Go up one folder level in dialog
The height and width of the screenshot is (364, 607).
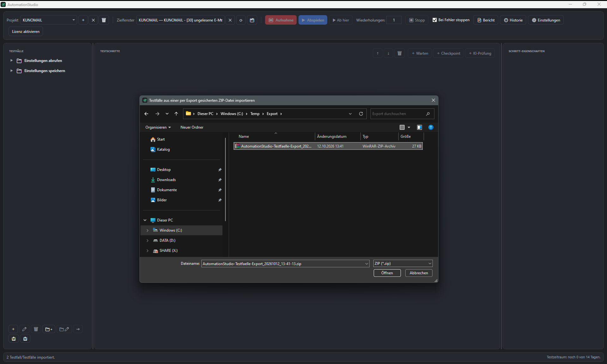[176, 114]
